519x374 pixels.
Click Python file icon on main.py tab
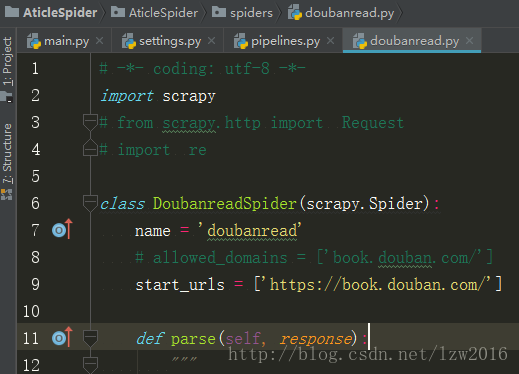tap(34, 41)
